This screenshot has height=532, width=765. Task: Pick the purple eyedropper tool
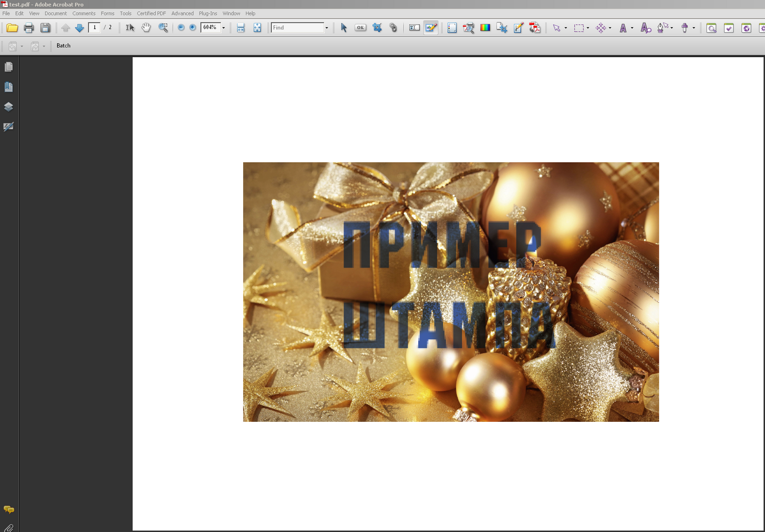684,28
